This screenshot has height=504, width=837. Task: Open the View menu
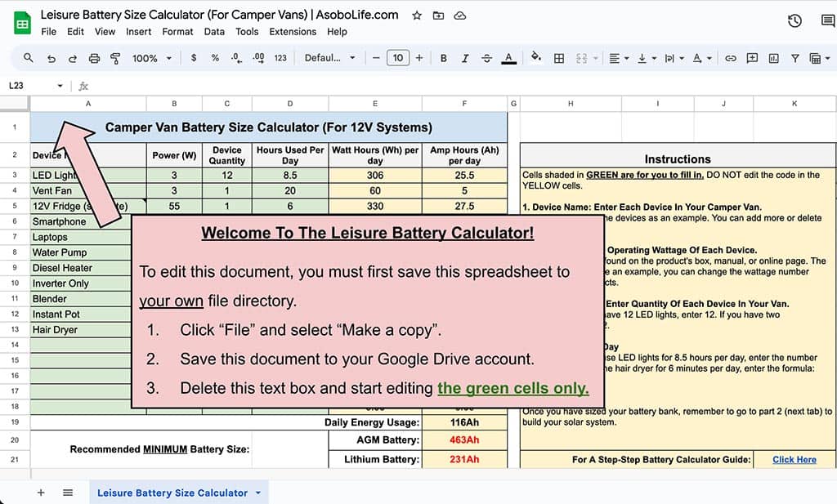point(105,32)
